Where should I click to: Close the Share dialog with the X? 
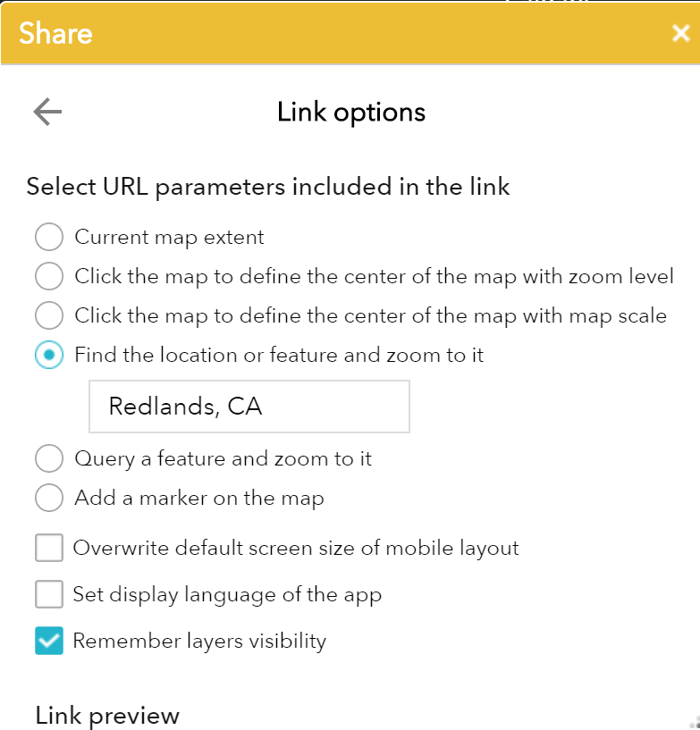[x=680, y=33]
